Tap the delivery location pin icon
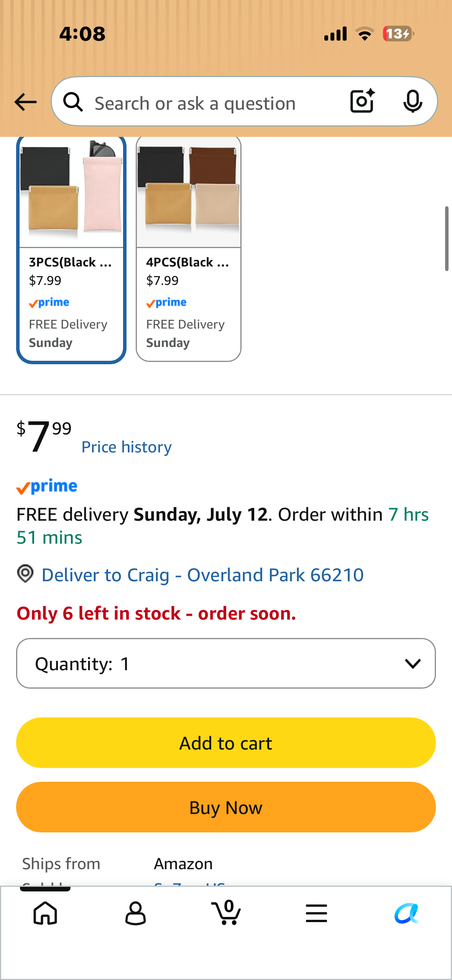Image resolution: width=452 pixels, height=980 pixels. point(25,574)
